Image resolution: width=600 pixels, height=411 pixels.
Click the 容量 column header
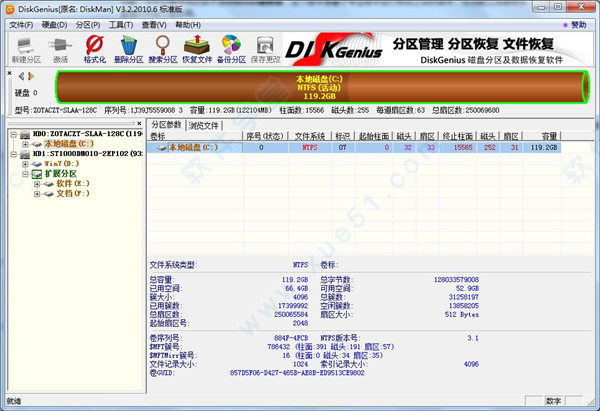pyautogui.click(x=541, y=136)
